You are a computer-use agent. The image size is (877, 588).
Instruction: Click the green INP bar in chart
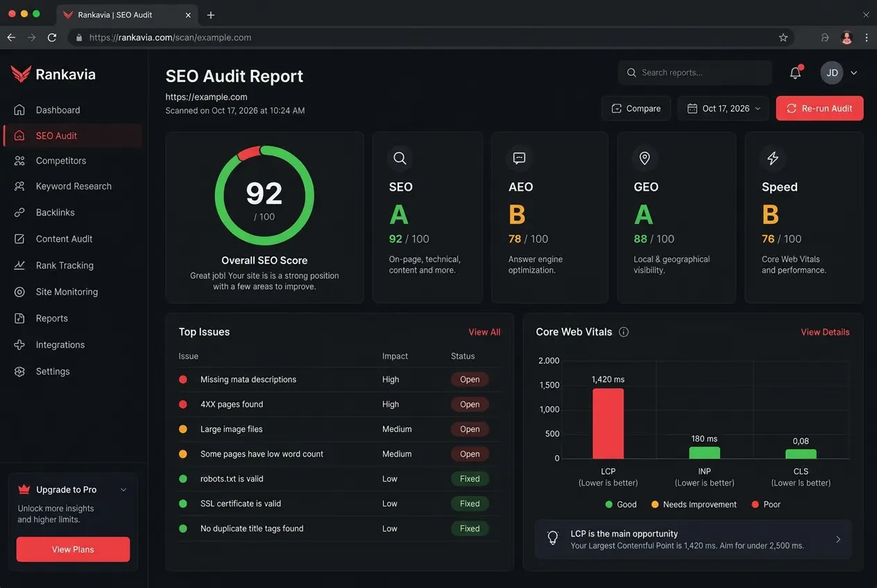(x=704, y=453)
